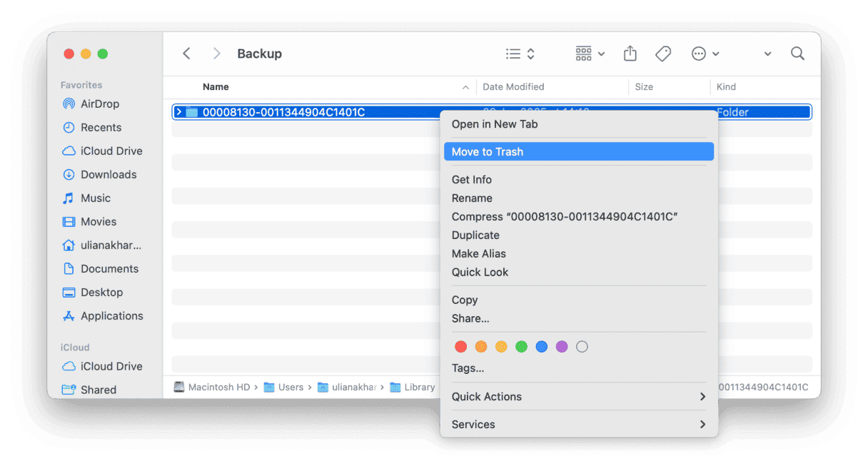Navigate back using the back arrow
Viewport: 868px width, 461px height.
pos(186,53)
